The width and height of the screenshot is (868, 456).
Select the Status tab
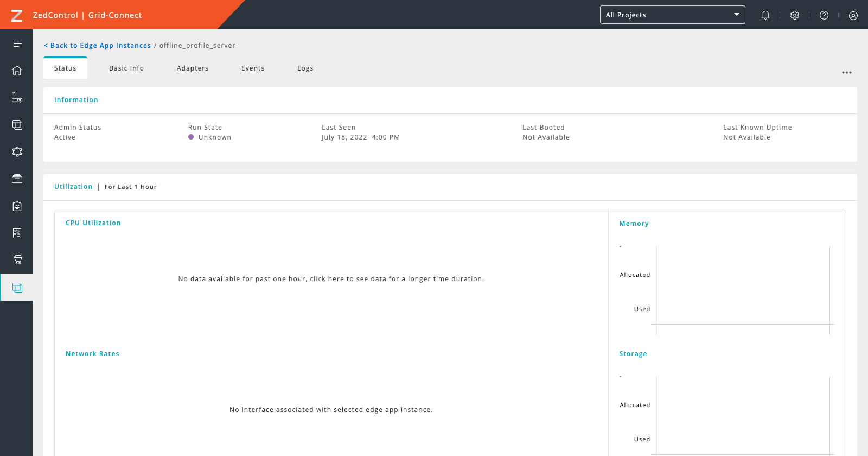pyautogui.click(x=65, y=68)
